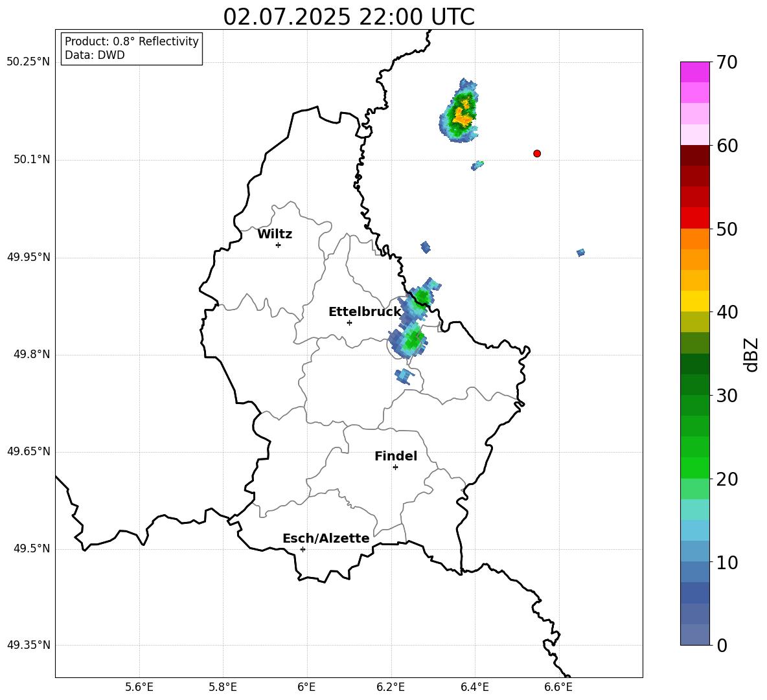
Task: Click the colorbar tick label 40
Action: pos(727,312)
